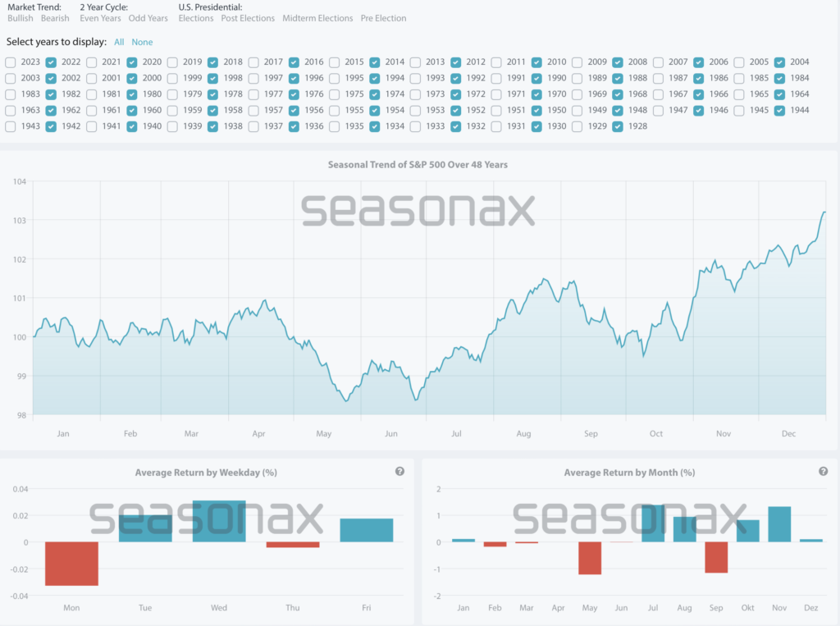Screen dimensions: 840x626
Task: Apply the Bullish market trend filter
Action: (21, 18)
